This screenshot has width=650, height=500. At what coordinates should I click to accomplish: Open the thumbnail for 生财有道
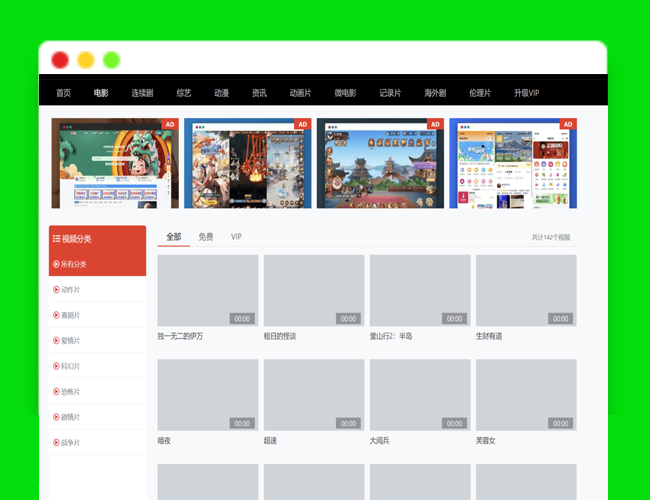coord(526,290)
